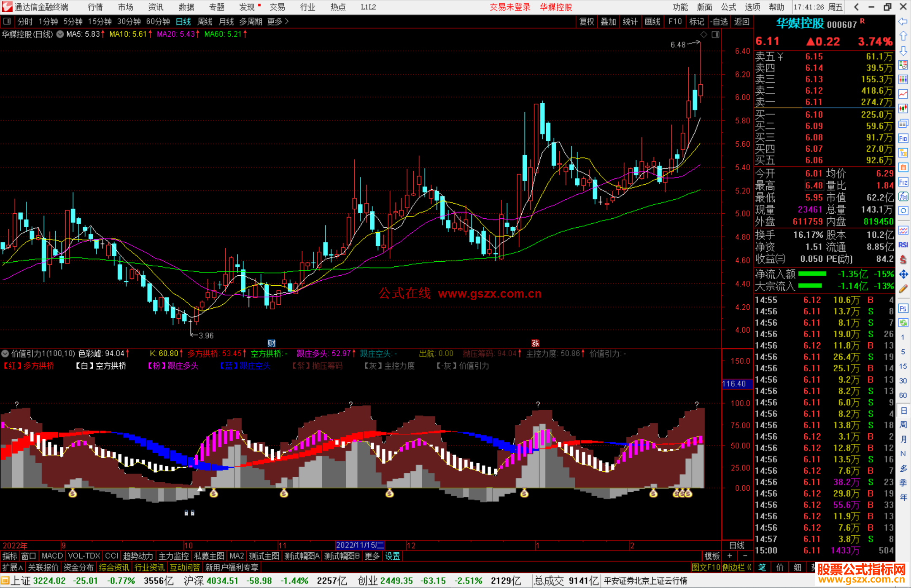This screenshot has height=588, width=911.
Task: Click the 画线 drawing button
Action: tap(652, 21)
